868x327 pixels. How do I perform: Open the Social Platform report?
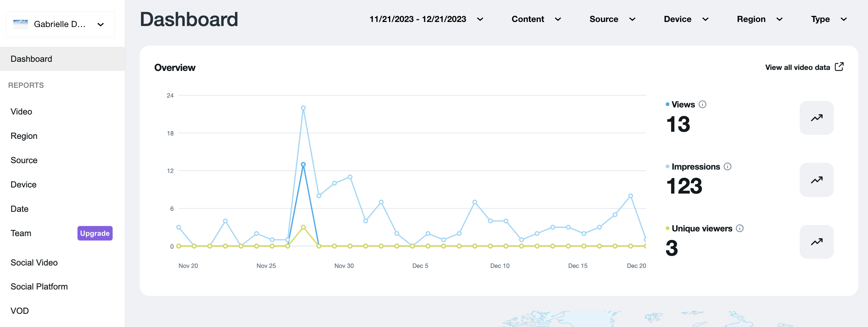coord(39,286)
